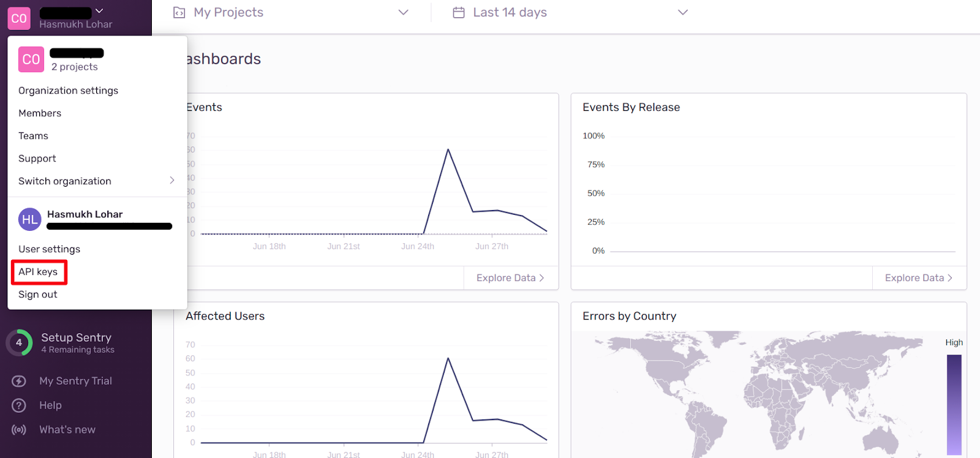This screenshot has height=458, width=980.
Task: Open Organization settings
Action: tap(69, 91)
